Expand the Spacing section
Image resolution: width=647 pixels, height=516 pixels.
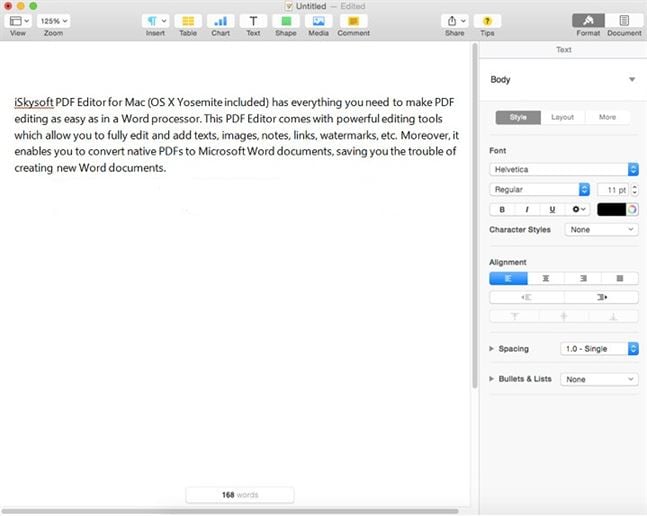[x=491, y=349]
